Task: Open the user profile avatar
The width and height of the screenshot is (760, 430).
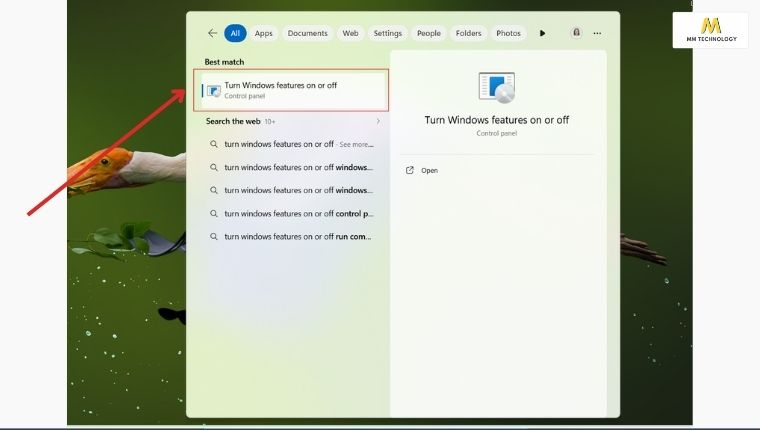Action: 576,32
